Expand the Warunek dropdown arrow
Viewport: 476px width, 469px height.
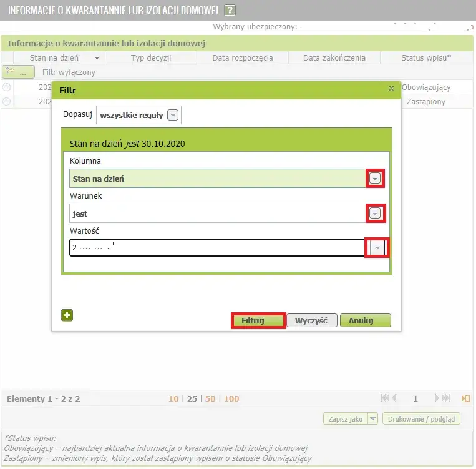[374, 214]
